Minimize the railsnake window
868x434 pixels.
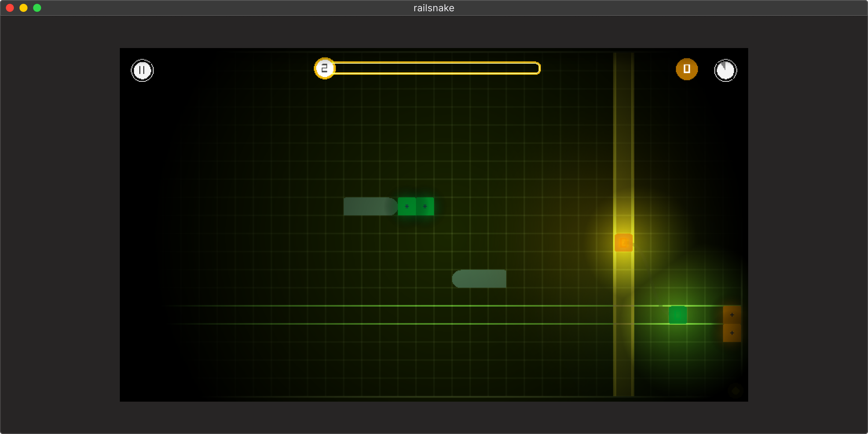coord(23,8)
